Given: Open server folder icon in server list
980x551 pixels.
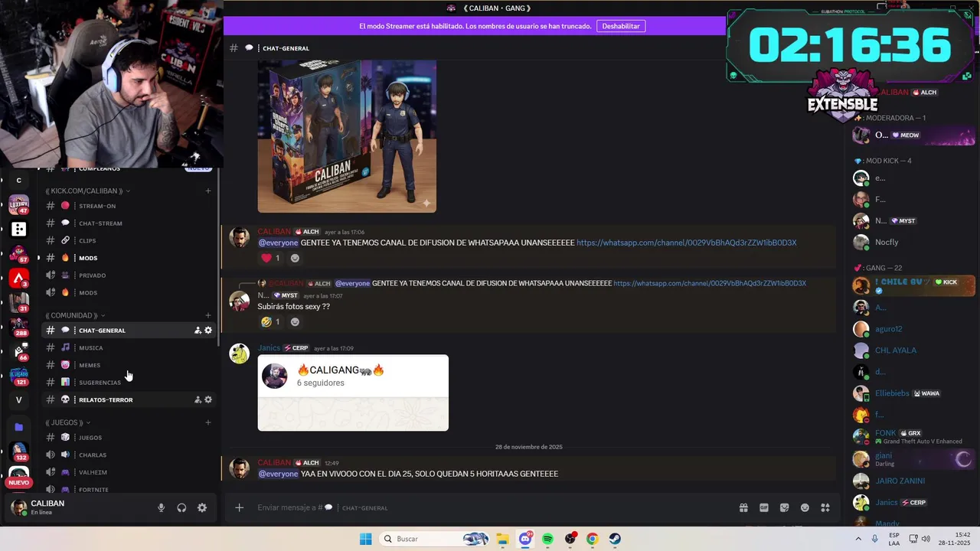Looking at the screenshot, I should pos(19,426).
